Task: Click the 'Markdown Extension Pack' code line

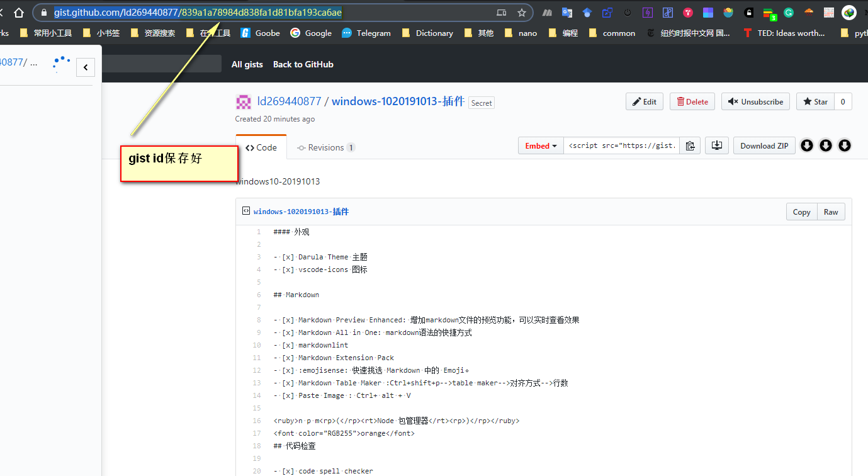Action: (x=334, y=358)
